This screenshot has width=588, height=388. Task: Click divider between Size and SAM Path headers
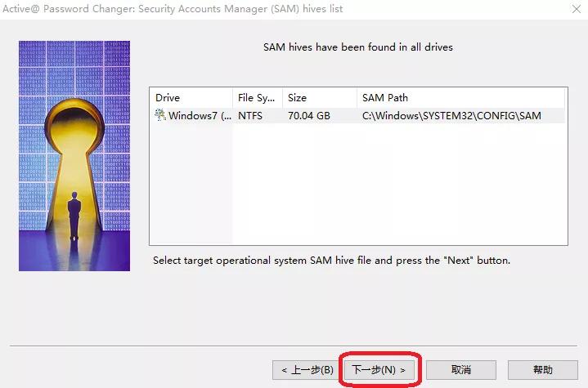pyautogui.click(x=357, y=98)
